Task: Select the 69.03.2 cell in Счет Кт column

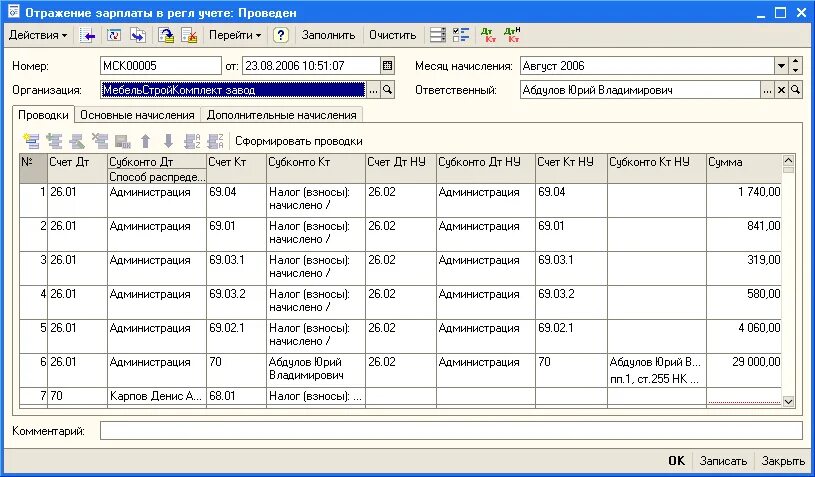Action: pos(236,302)
